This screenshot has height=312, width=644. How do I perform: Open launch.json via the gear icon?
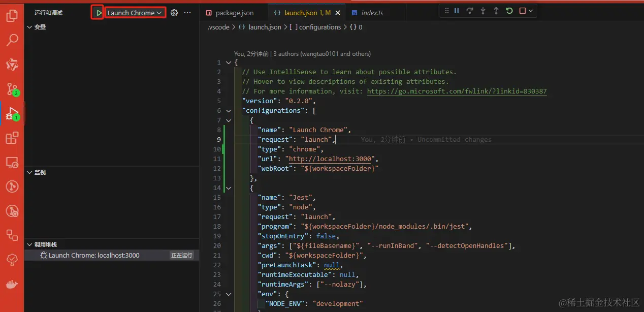[174, 13]
